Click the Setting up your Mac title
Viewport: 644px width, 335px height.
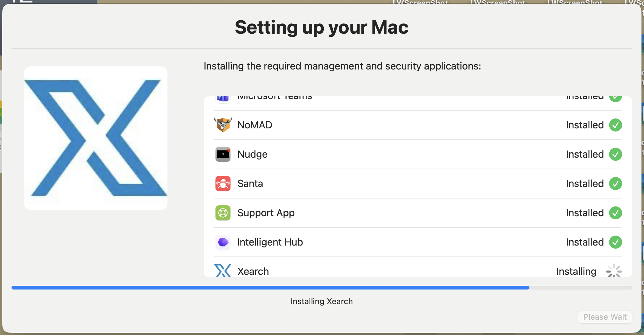[x=322, y=27]
